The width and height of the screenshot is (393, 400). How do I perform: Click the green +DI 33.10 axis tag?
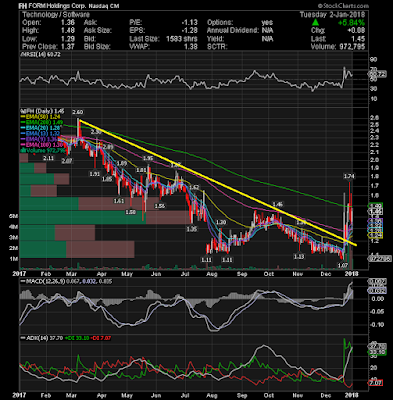pos(377,352)
